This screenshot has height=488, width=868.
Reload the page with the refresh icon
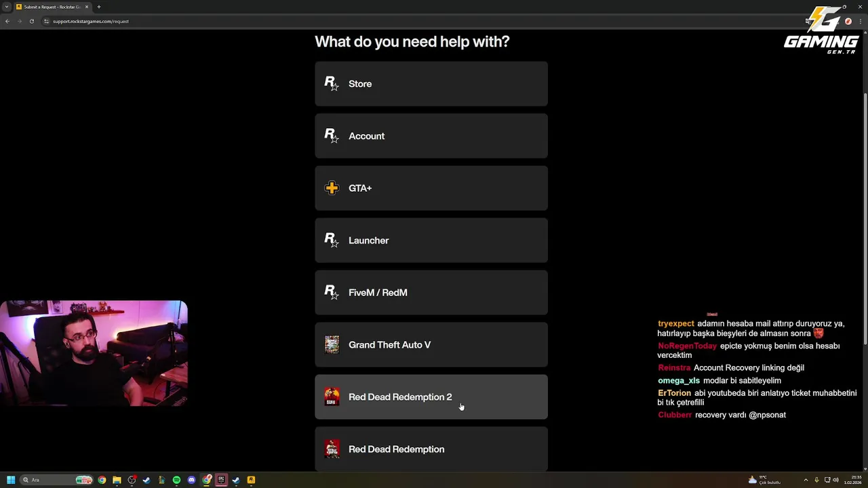pos(31,21)
